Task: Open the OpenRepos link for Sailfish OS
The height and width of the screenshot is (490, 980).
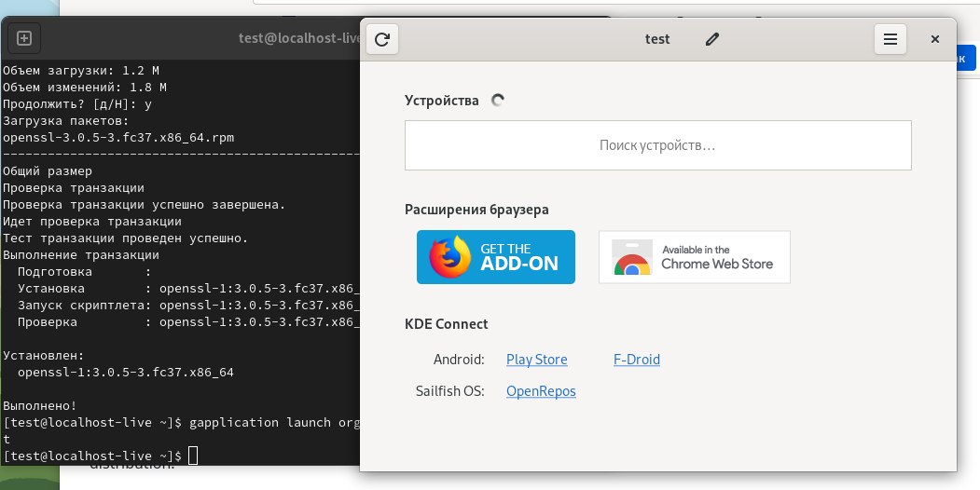Action: point(541,391)
